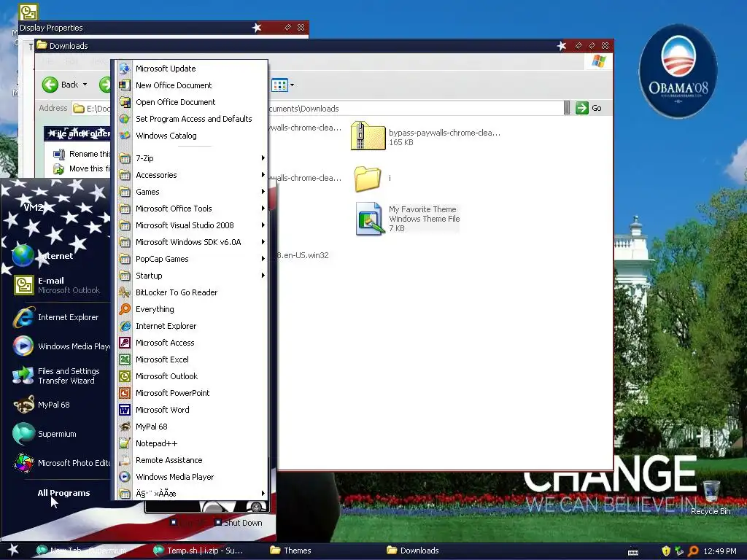Click Rename this file task link
The width and height of the screenshot is (747, 560).
[x=82, y=154]
